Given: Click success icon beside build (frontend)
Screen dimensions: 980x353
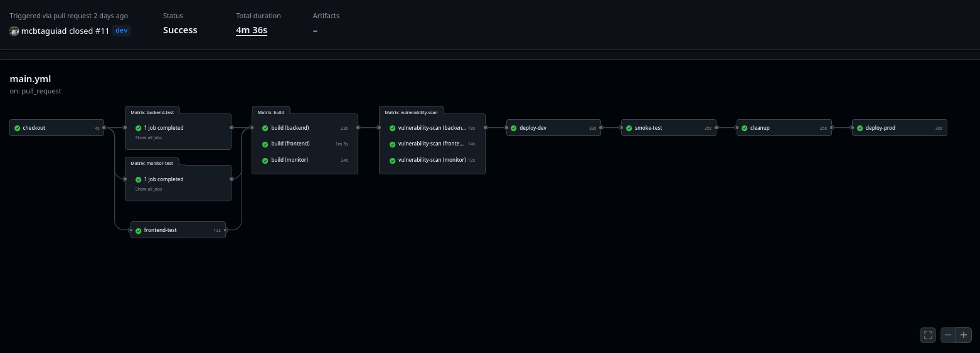Looking at the screenshot, I should pyautogui.click(x=265, y=144).
